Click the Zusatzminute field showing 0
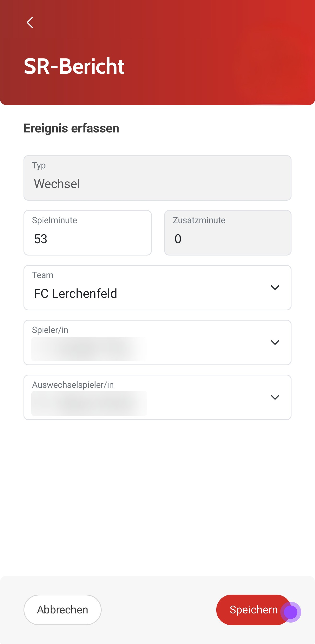 [x=228, y=233]
